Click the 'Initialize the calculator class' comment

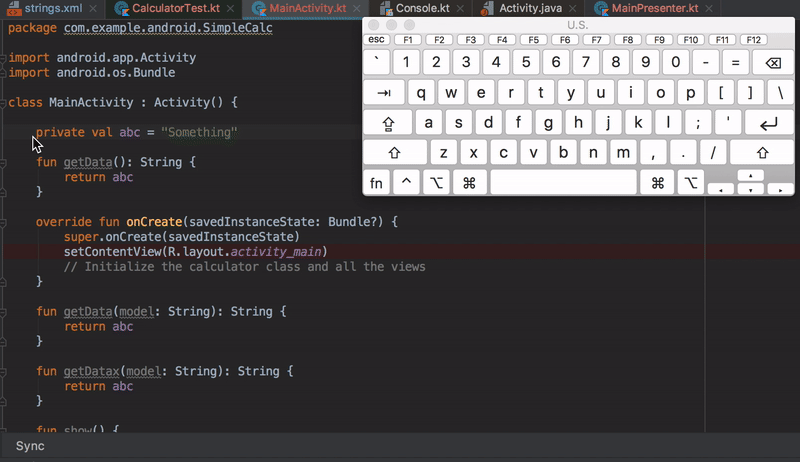(x=244, y=267)
